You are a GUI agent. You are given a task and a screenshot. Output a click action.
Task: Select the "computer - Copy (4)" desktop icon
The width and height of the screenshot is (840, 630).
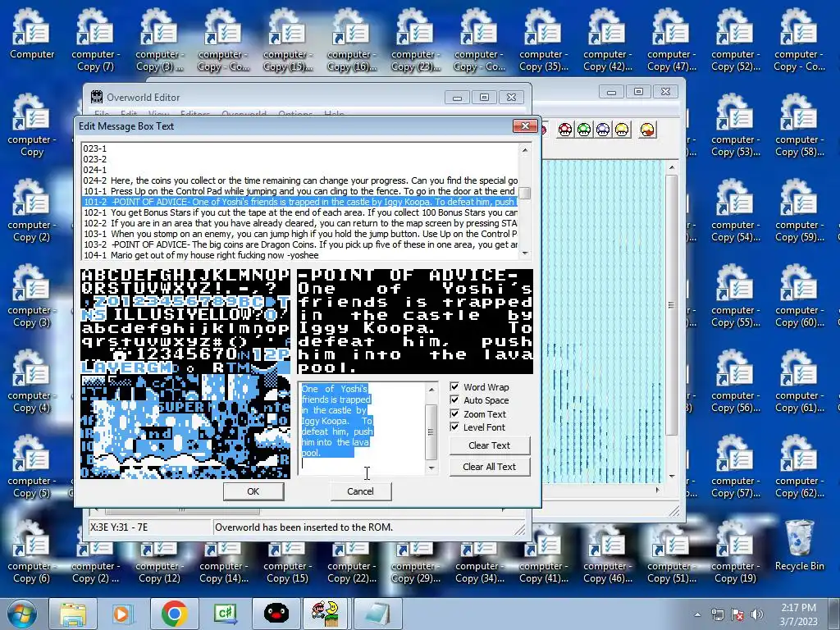point(32,381)
